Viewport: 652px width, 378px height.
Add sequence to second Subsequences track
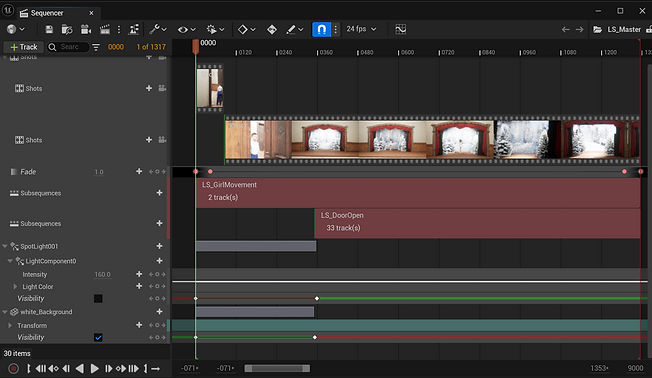pos(159,223)
